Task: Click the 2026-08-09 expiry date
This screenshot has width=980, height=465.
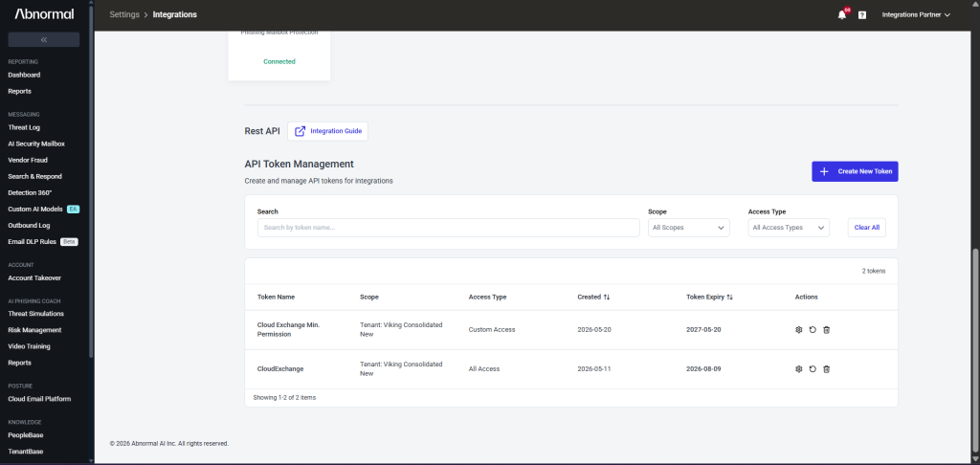Action: coord(703,368)
